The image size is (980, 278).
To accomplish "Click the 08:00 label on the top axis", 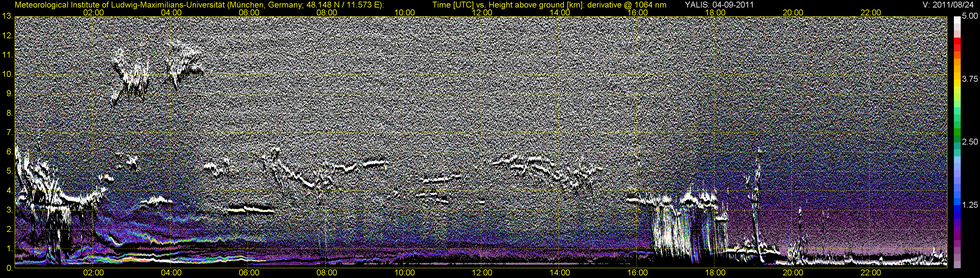I will pyautogui.click(x=327, y=12).
